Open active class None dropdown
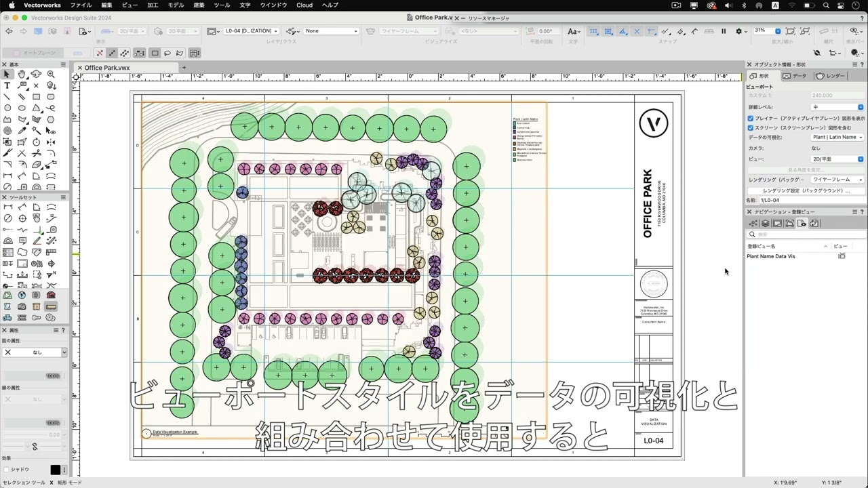Screen dimensions: 868x488 [x=331, y=31]
